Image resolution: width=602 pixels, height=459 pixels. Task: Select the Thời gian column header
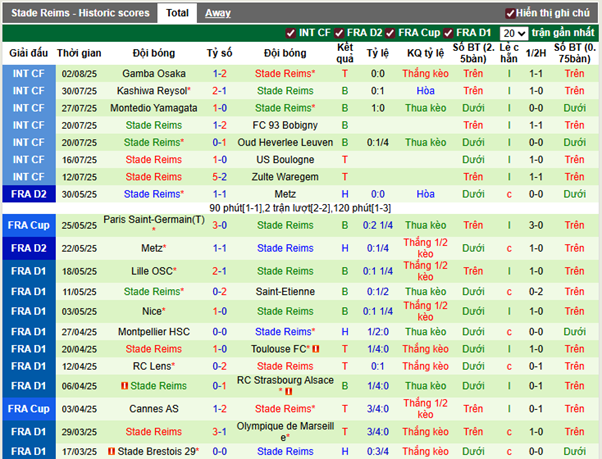[79, 53]
